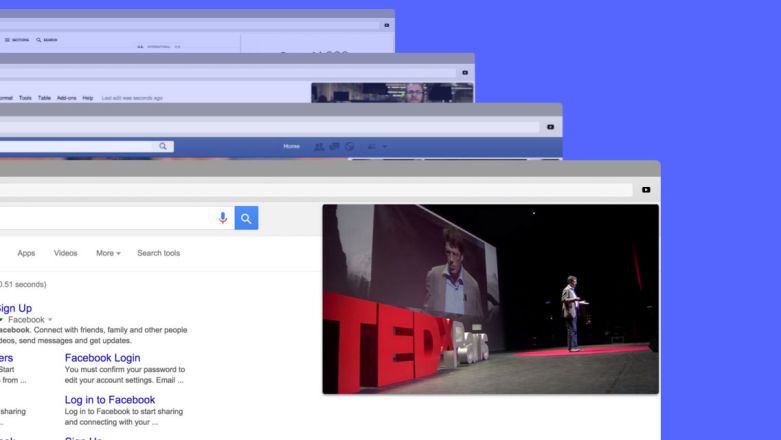Open the Sign Up result heading link
The height and width of the screenshot is (440, 781).
tap(15, 308)
